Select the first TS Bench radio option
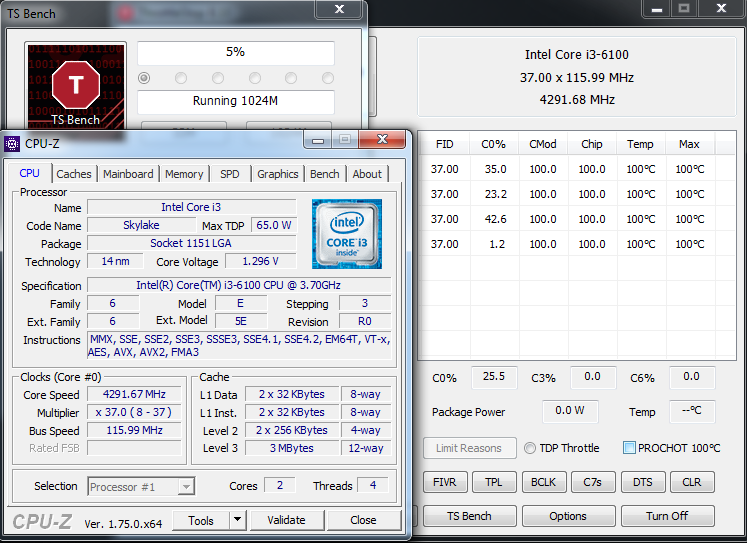The width and height of the screenshot is (747, 543). 144,78
